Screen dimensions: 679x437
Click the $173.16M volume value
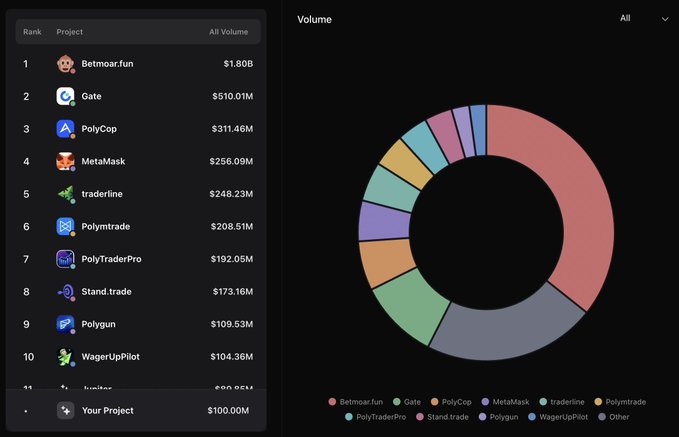coord(233,291)
